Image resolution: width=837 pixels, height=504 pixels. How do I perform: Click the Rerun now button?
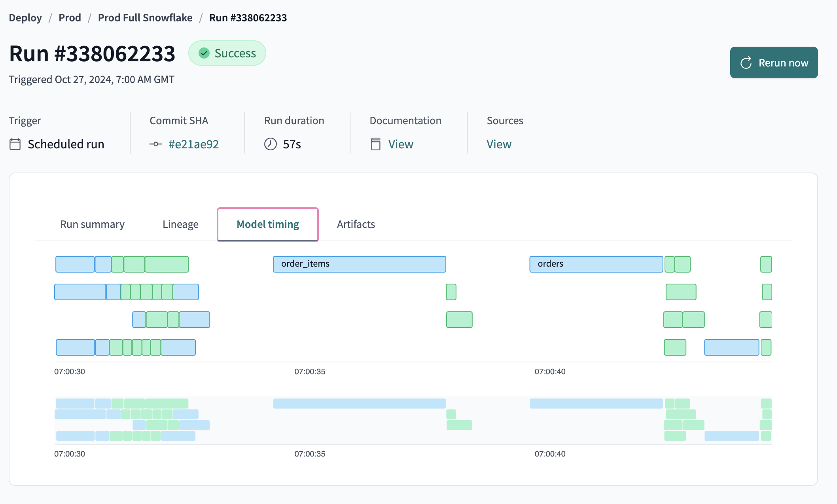tap(774, 62)
